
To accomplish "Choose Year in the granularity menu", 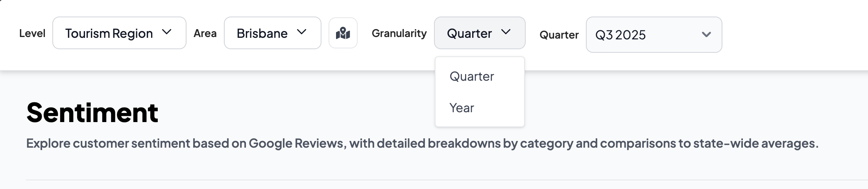I will coord(462,108).
